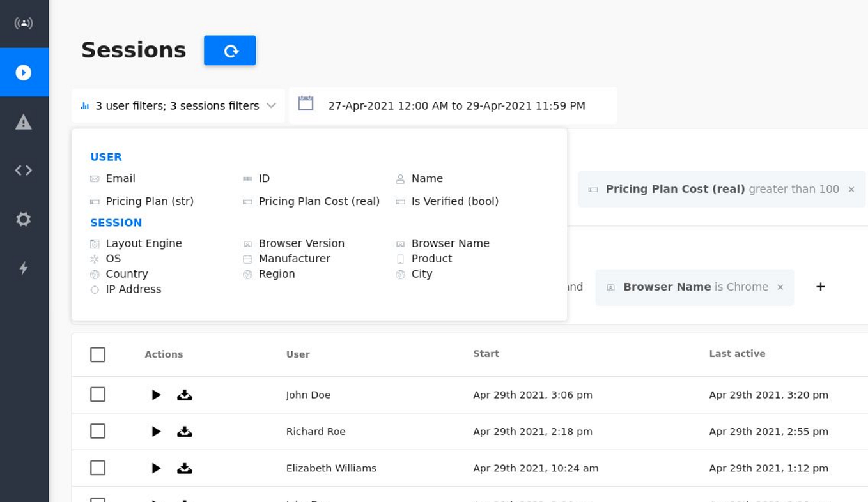The image size is (868, 502).
Task: Play John Doe's session
Action: point(156,395)
